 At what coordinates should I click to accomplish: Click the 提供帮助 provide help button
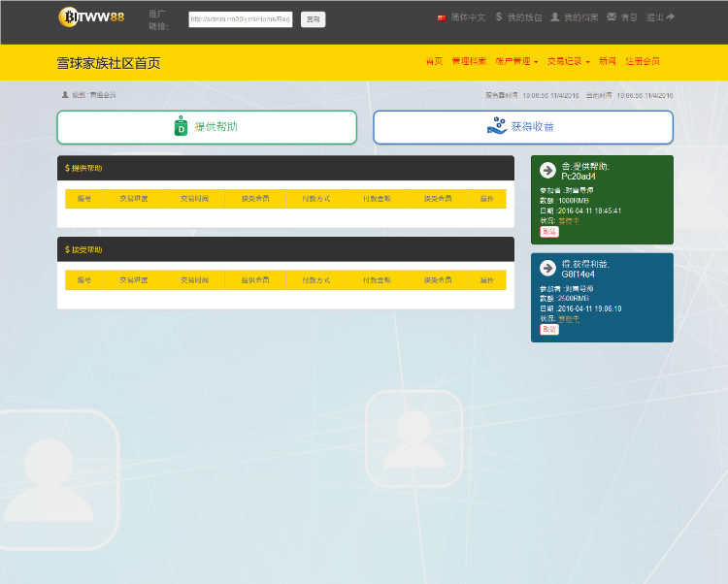(x=207, y=127)
